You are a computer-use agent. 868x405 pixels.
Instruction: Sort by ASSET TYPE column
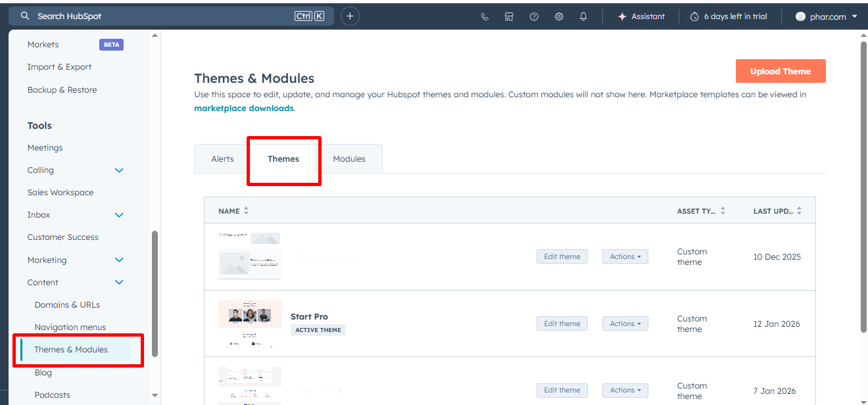tap(722, 210)
